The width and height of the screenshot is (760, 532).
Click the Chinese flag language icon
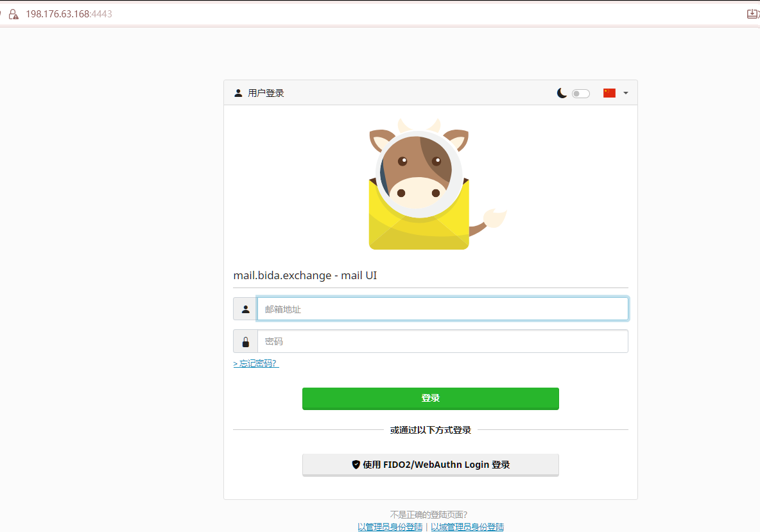tap(609, 93)
